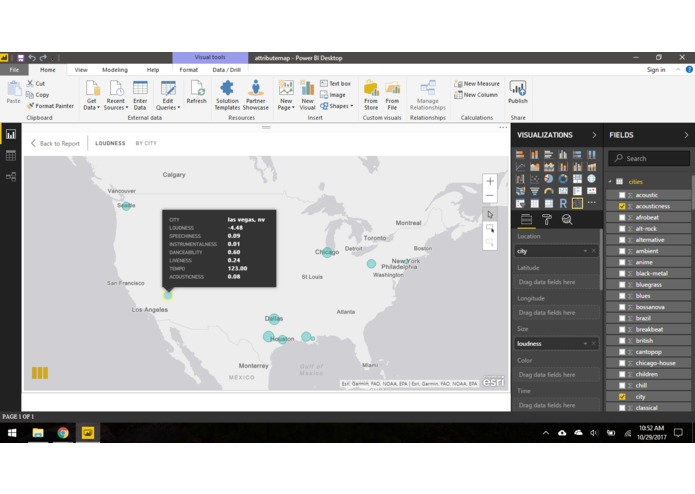This screenshot has height=494, width=695.
Task: Collapse the ribbon
Action: (678, 70)
